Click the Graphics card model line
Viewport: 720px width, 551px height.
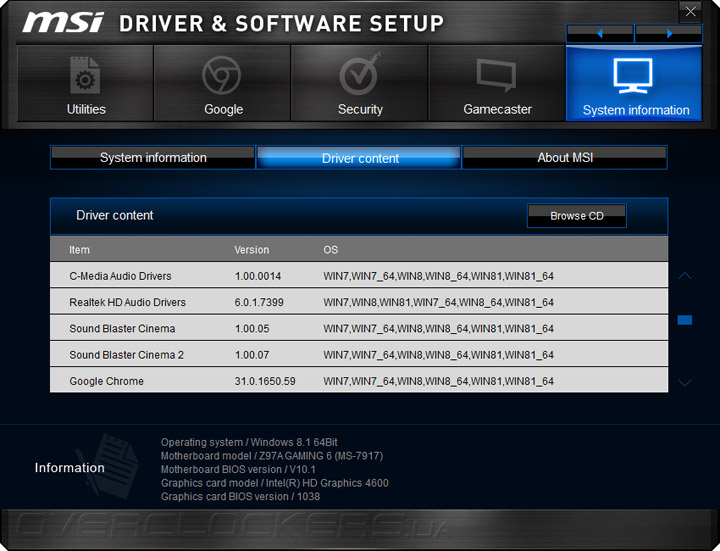coord(275,483)
